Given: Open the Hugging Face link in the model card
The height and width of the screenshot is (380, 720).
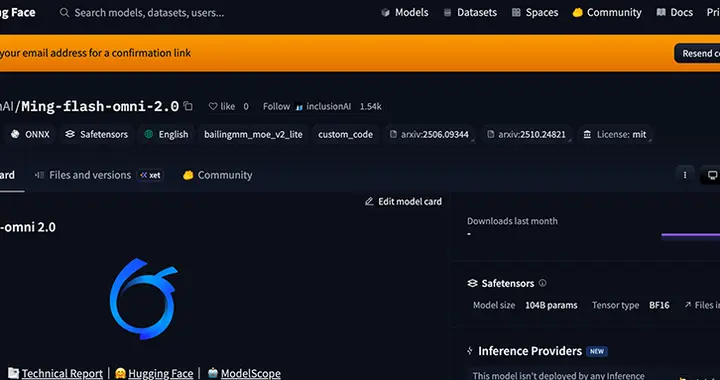Looking at the screenshot, I should click(x=160, y=374).
